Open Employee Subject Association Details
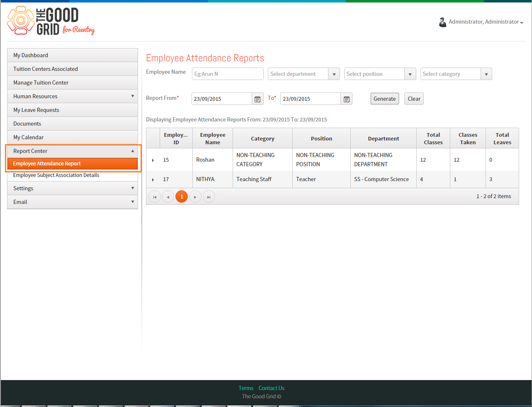Screen dimensions: 532x407 56,175
